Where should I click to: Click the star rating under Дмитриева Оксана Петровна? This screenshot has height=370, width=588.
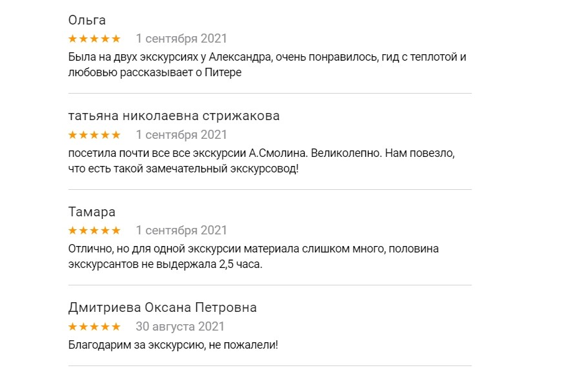point(94,326)
